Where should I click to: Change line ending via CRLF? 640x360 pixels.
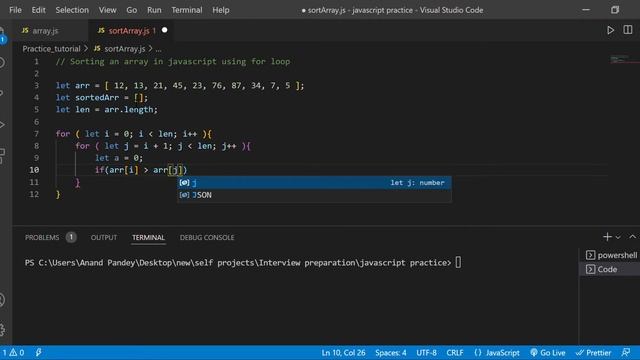(x=455, y=353)
